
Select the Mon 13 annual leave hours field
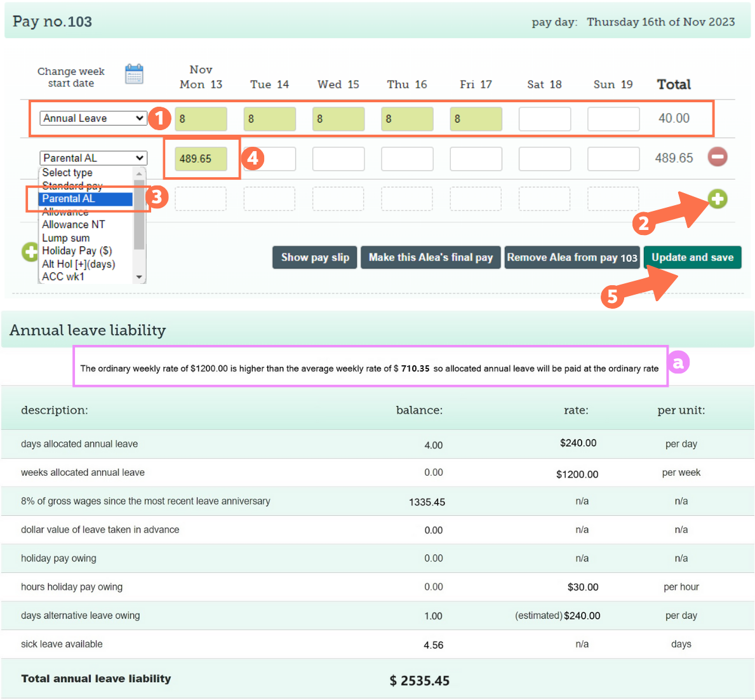(201, 118)
